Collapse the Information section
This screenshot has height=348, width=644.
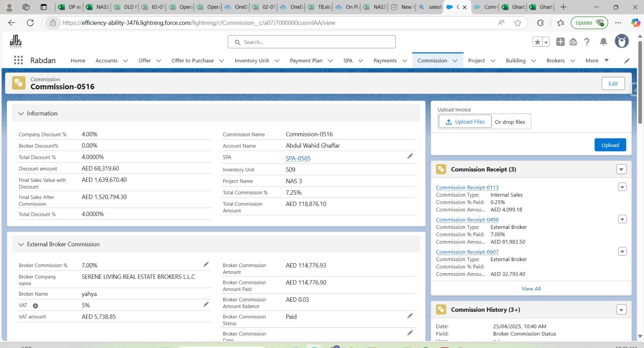pos(21,113)
